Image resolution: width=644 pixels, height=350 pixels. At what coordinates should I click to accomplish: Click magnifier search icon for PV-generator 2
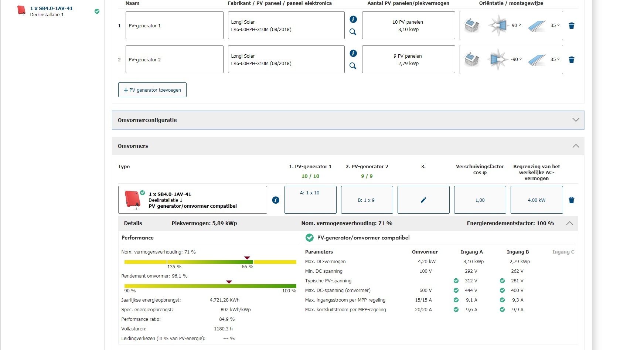tap(353, 66)
